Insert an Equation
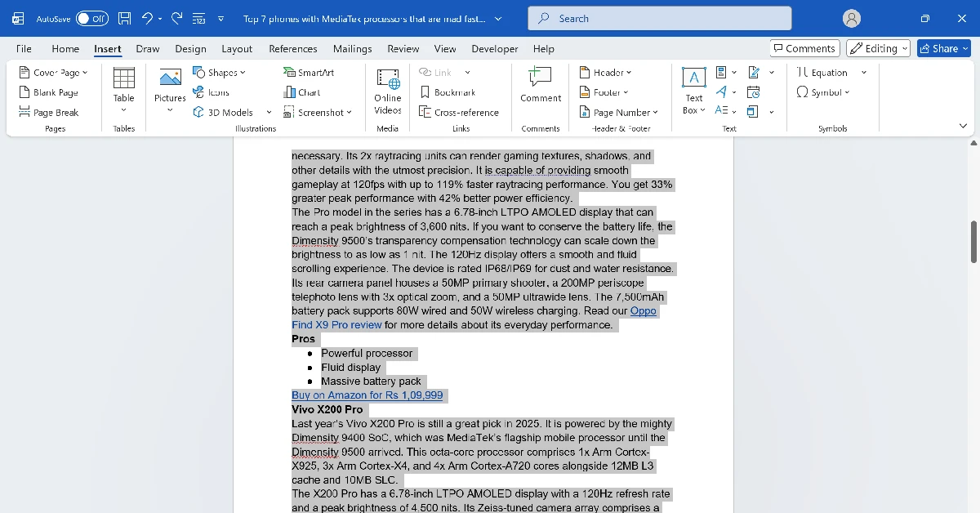The height and width of the screenshot is (513, 980). point(822,72)
